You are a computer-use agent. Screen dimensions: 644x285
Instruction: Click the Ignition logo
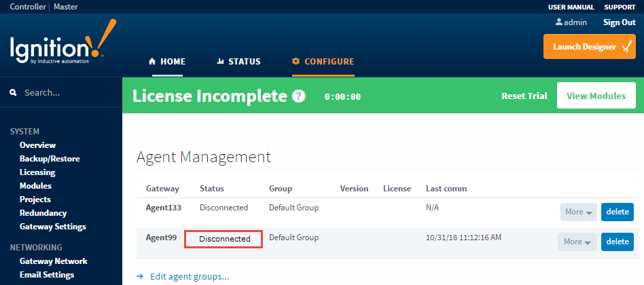(62, 46)
